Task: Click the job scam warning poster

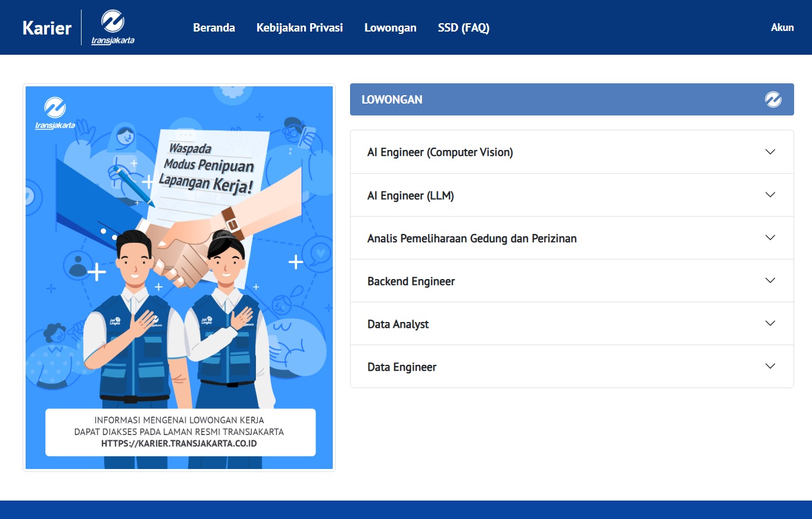Action: [179, 238]
